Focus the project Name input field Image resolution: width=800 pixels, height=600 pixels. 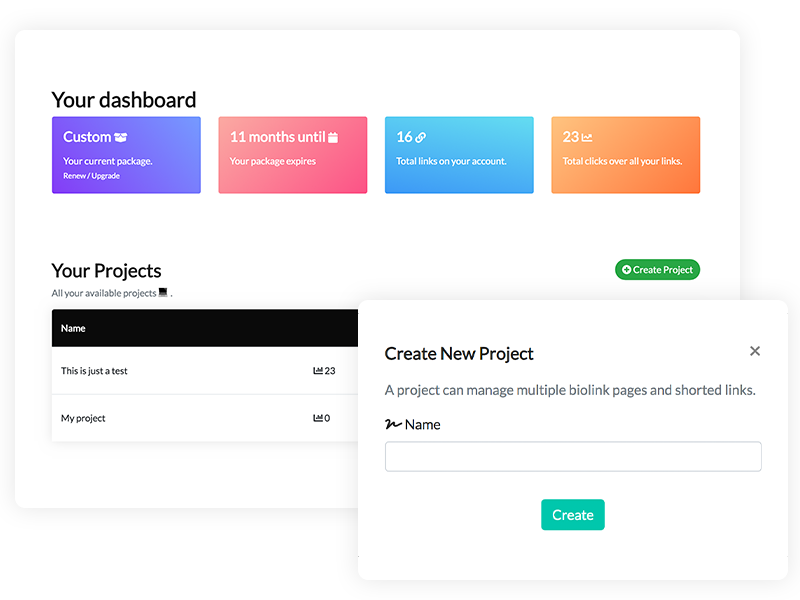[x=573, y=456]
